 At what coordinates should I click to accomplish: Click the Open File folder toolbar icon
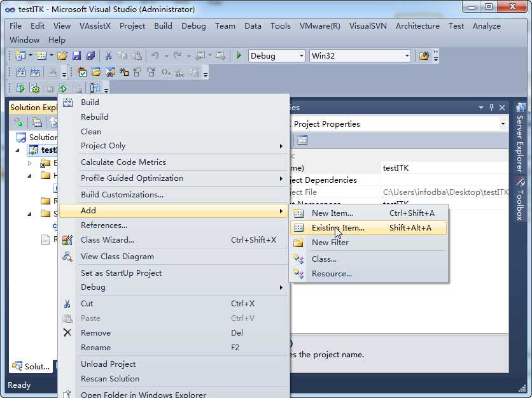[62, 55]
